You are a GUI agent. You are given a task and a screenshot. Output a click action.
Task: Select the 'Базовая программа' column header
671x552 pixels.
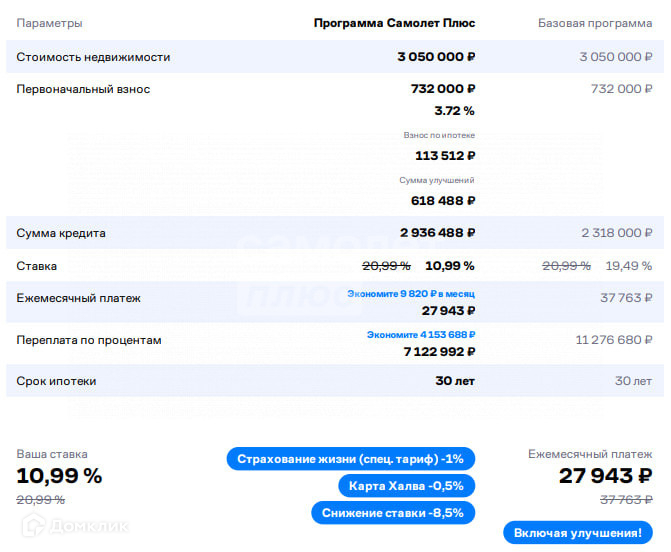click(x=595, y=23)
